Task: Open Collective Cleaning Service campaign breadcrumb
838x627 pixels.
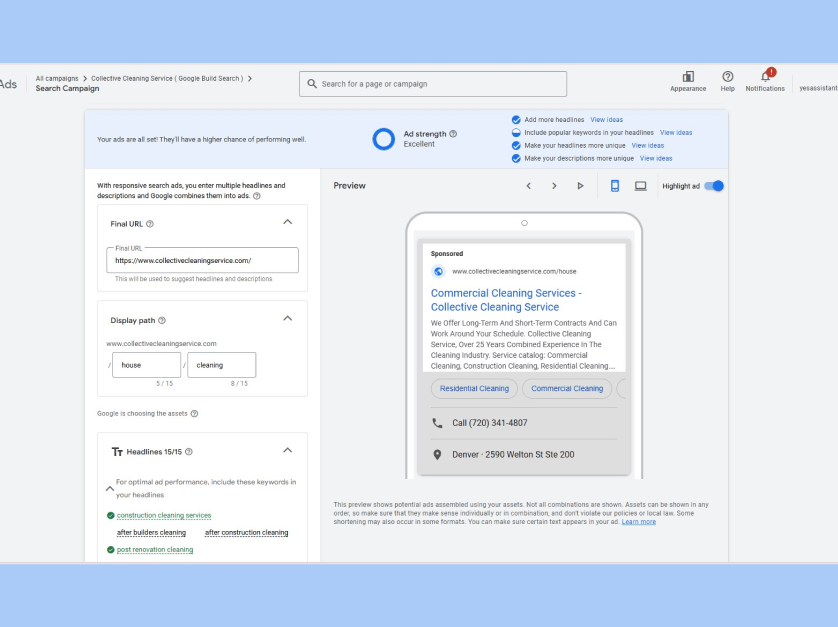Action: pyautogui.click(x=167, y=78)
